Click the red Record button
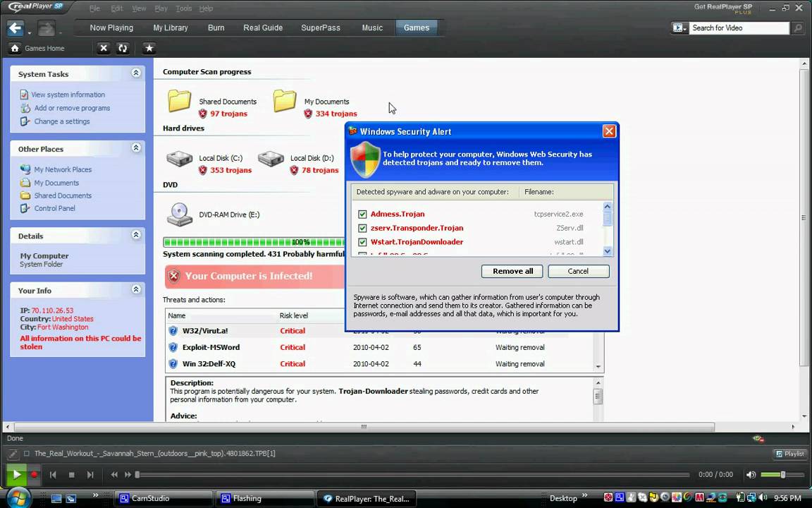 34,474
